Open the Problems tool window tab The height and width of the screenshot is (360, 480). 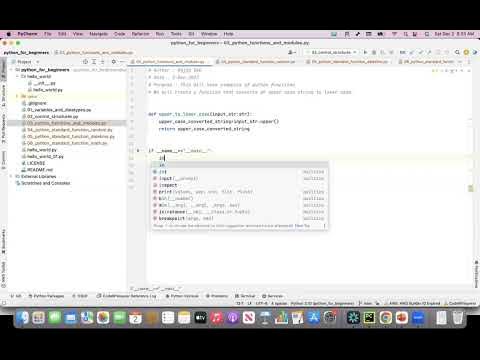(217, 296)
